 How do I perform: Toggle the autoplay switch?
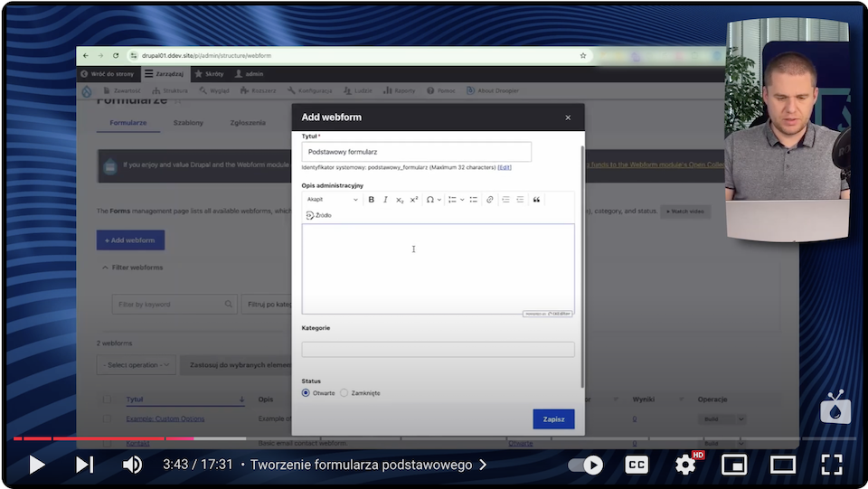(x=586, y=465)
